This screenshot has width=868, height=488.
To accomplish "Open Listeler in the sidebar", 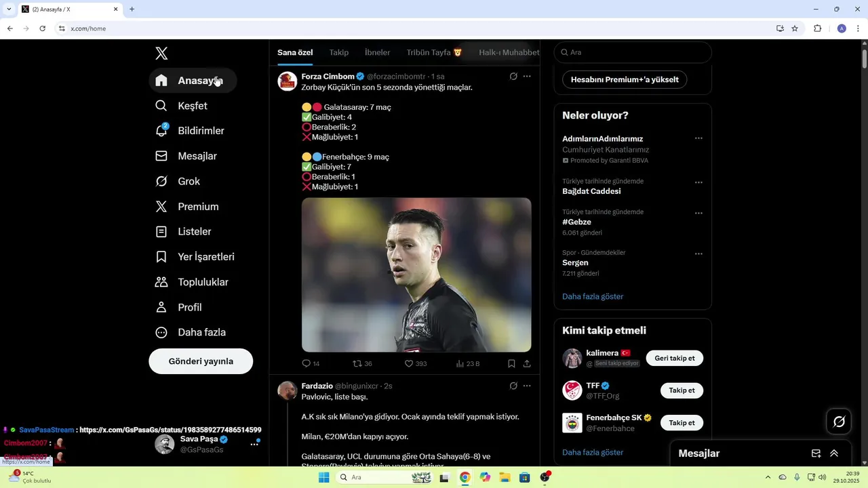I will point(183,232).
